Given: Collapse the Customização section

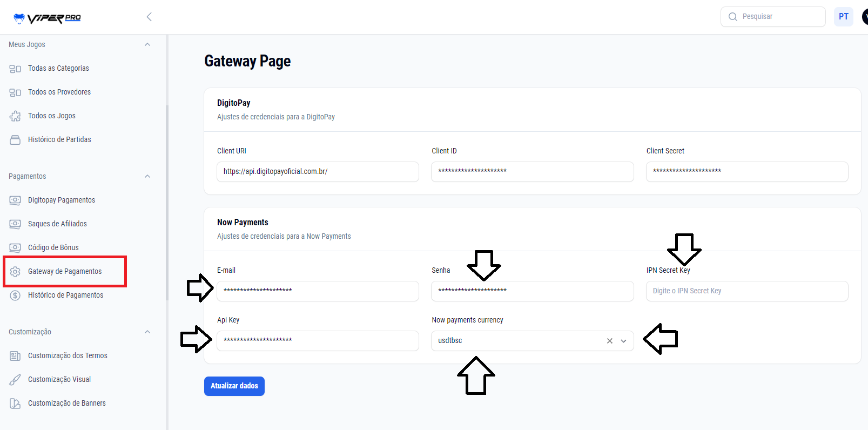Looking at the screenshot, I should [x=147, y=332].
